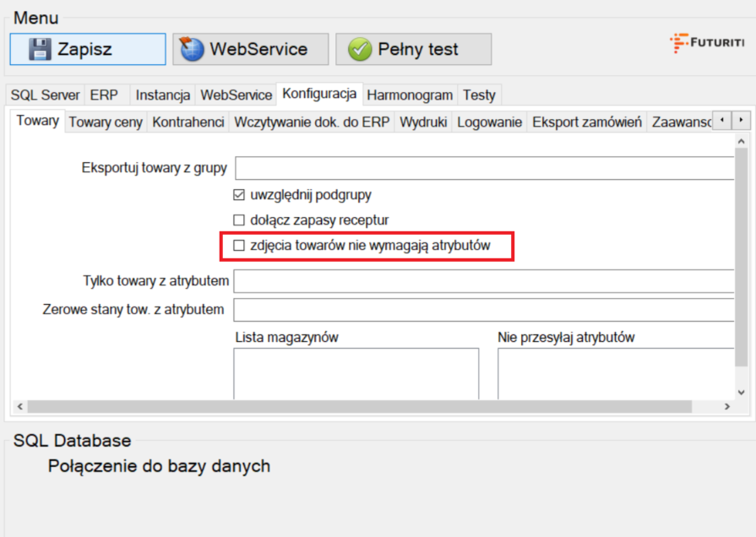
Task: Click the Zapisz button label
Action: pyautogui.click(x=84, y=49)
